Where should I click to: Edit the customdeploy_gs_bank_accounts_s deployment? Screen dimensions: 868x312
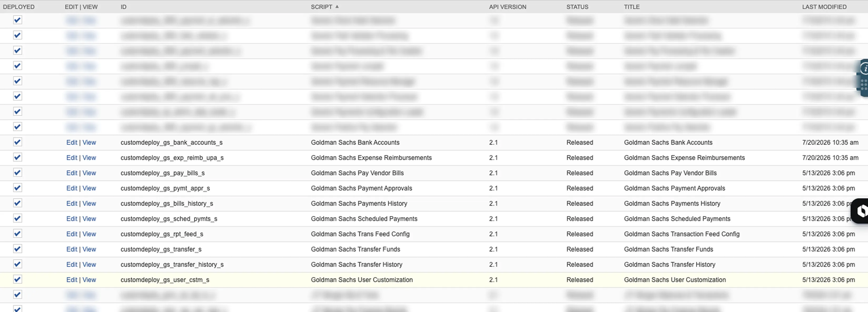72,142
